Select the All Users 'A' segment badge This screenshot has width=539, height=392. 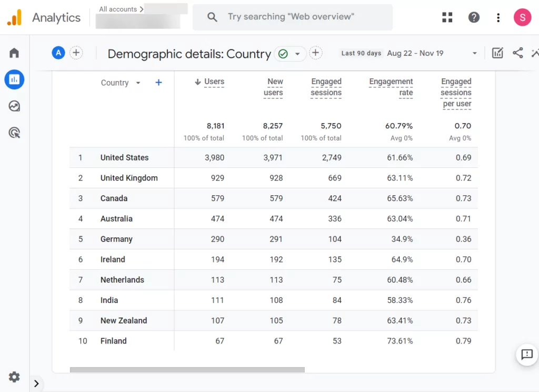coord(58,53)
